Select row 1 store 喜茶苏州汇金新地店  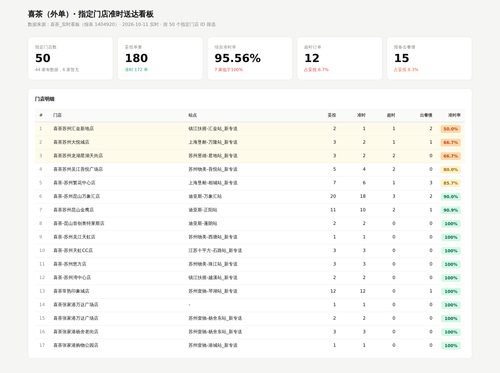tap(74, 129)
